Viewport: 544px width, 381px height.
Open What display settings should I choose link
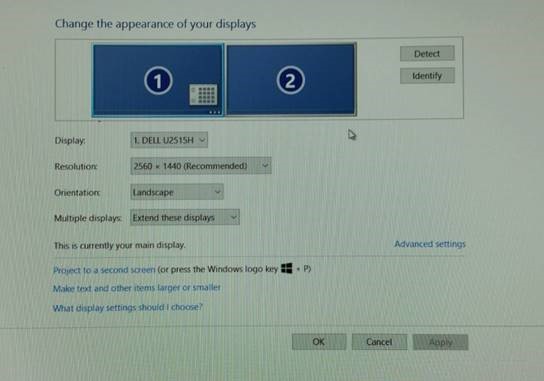click(x=127, y=307)
